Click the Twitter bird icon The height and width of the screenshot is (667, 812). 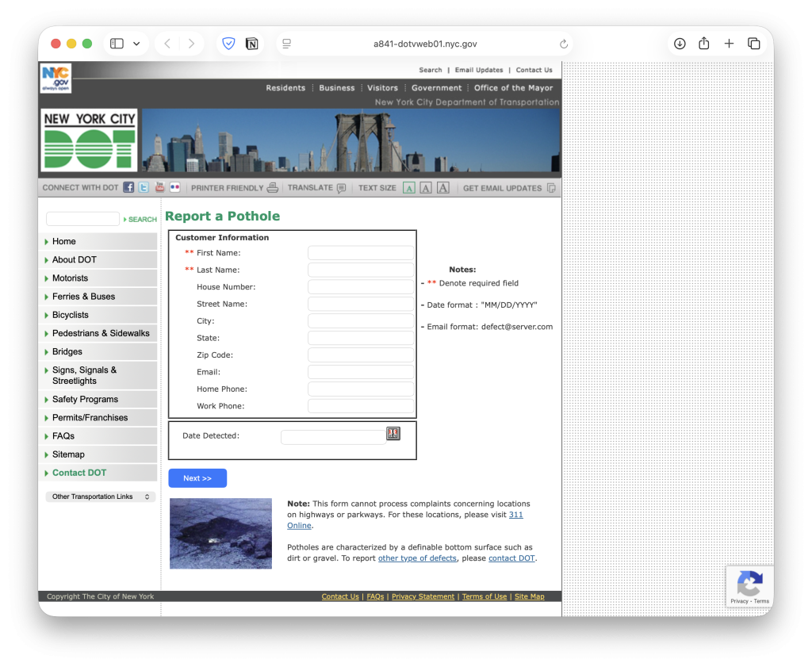(144, 188)
